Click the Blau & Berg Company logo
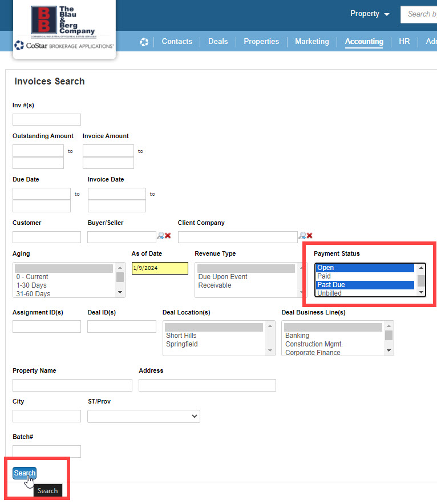 pyautogui.click(x=63, y=21)
